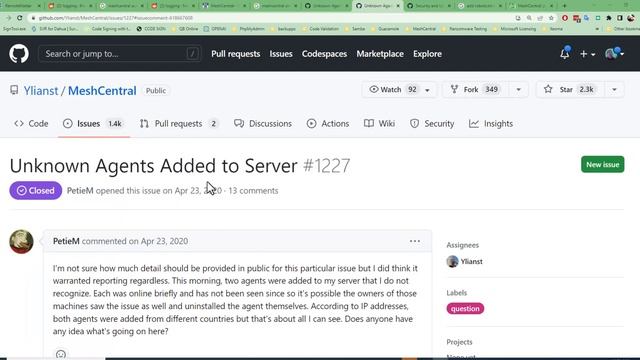This screenshot has height=360, width=640.
Task: Open PetieM's avatar beside the comment
Action: 21,242
